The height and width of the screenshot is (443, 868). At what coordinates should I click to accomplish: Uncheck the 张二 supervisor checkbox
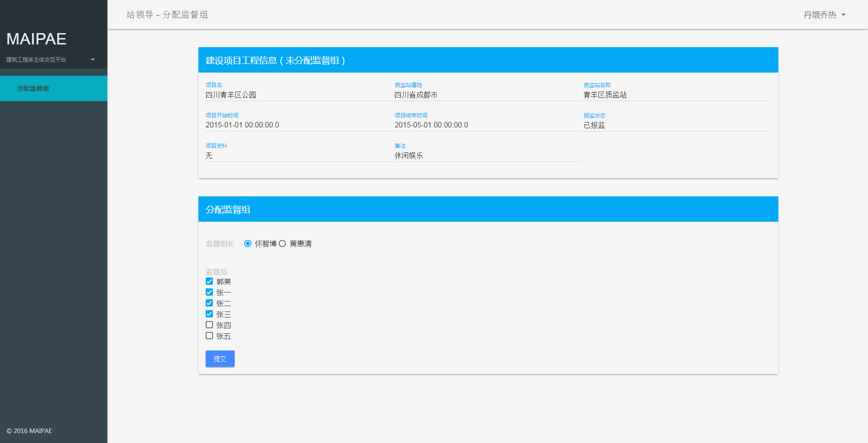[209, 303]
